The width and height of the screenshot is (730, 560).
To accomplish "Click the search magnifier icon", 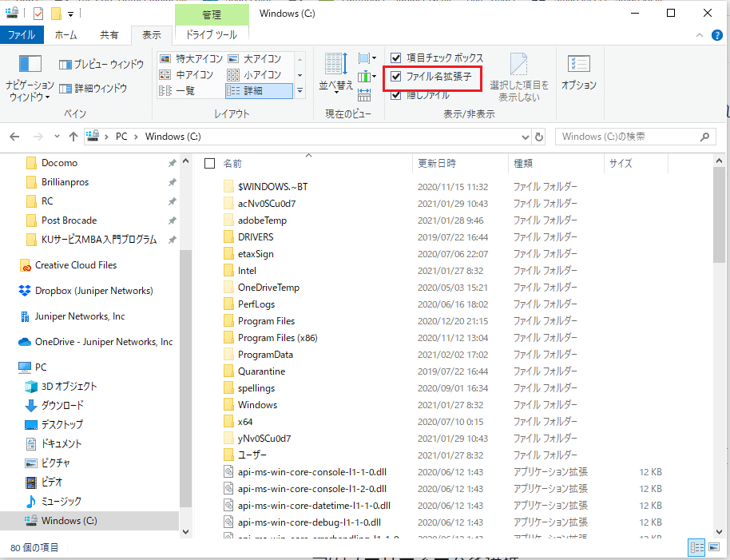I will [705, 137].
